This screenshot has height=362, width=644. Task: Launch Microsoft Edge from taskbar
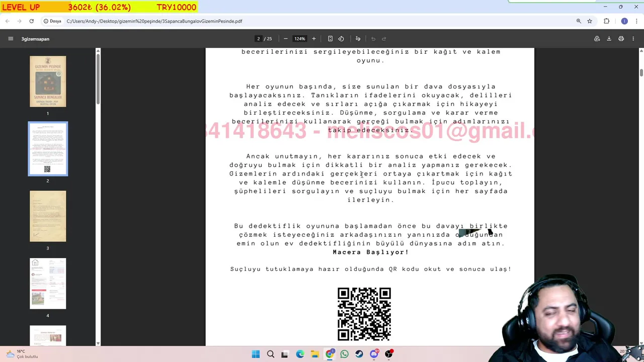pyautogui.click(x=300, y=354)
